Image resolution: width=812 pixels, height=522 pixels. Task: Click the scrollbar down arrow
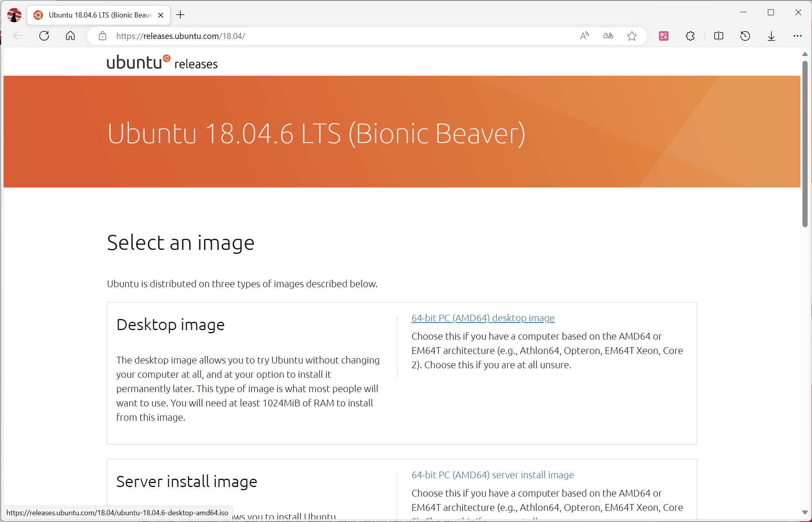(x=805, y=512)
